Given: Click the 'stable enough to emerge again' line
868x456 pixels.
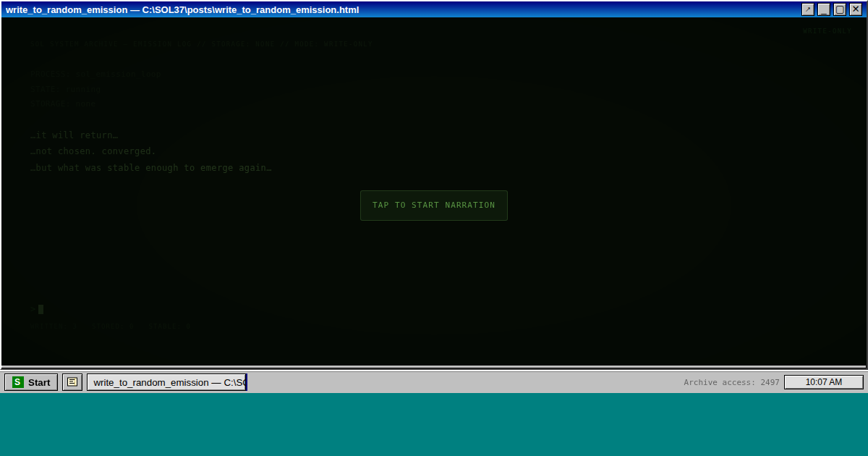Looking at the screenshot, I should pyautogui.click(x=151, y=168).
